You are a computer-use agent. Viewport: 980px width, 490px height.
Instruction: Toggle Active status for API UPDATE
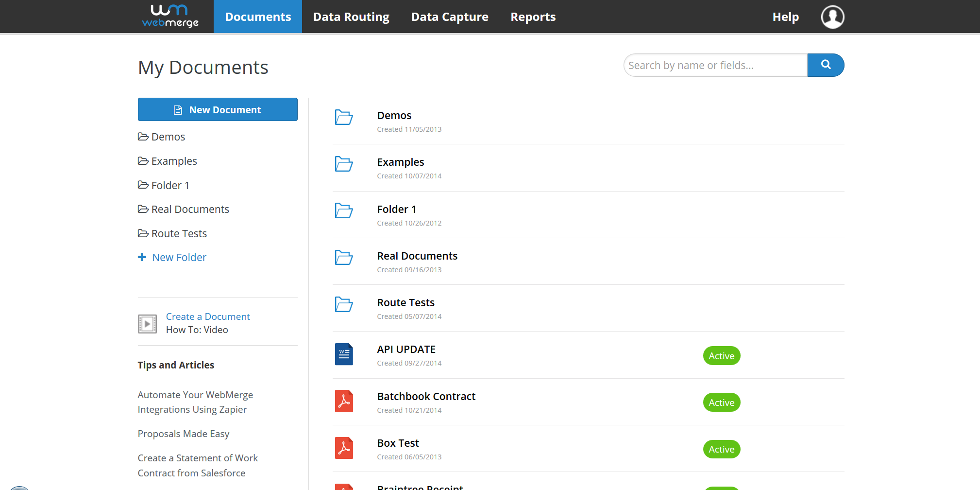point(721,355)
